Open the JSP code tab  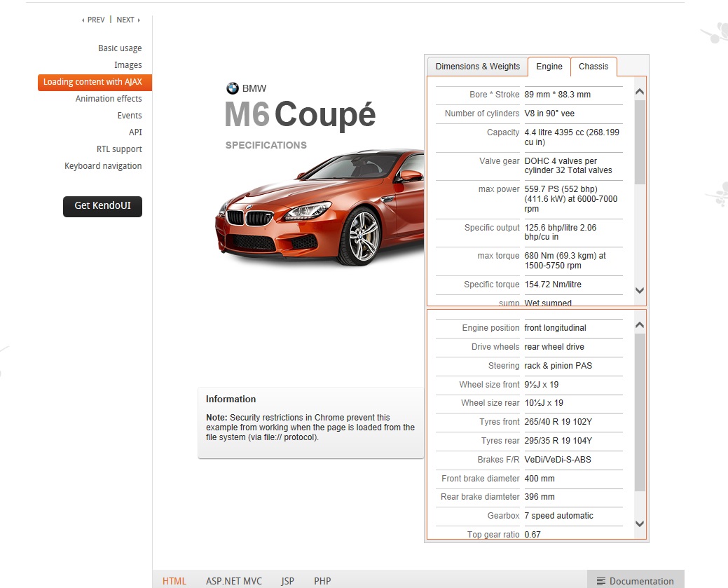(287, 581)
